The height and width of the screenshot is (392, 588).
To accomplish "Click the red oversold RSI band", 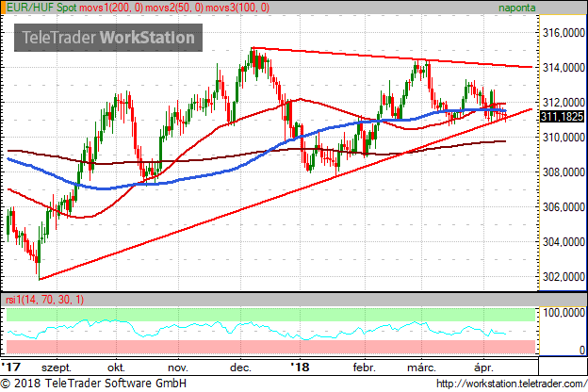I will point(270,347).
